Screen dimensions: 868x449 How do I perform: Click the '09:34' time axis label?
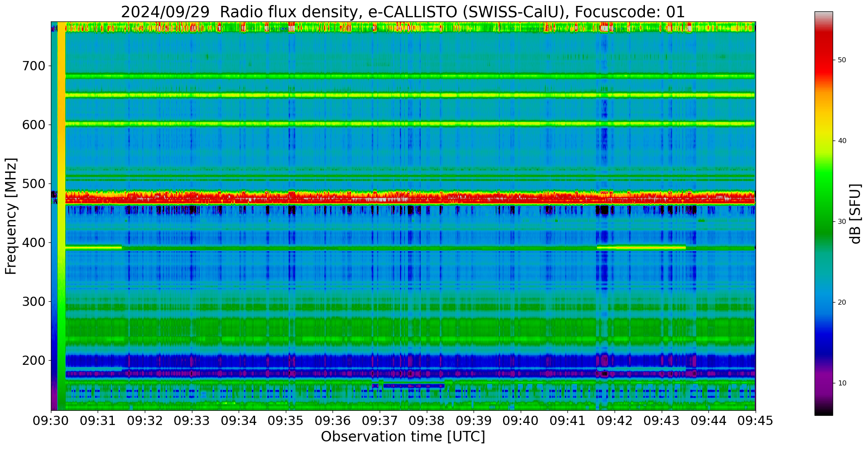tap(239, 420)
